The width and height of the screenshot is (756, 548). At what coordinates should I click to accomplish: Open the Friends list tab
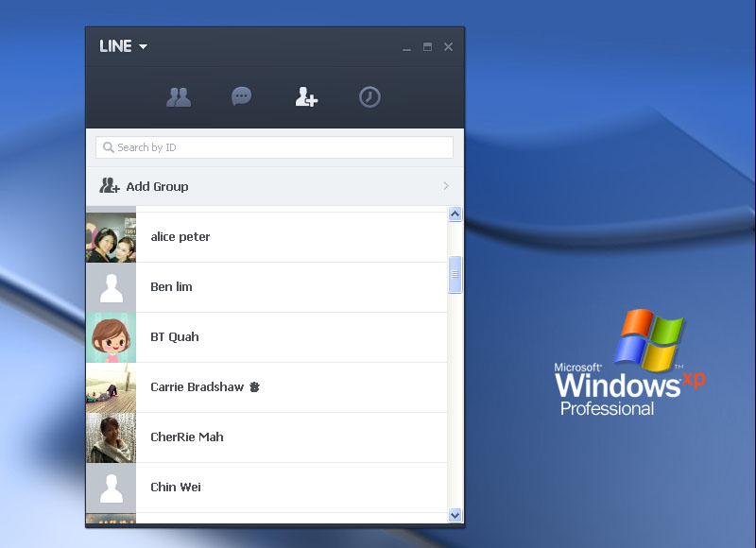[x=179, y=97]
